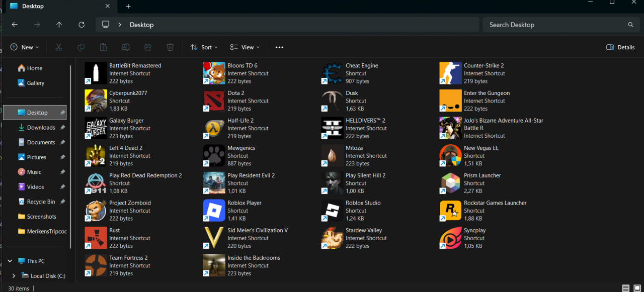Switch to details list view in status bar
This screenshot has height=292, width=644.
click(x=625, y=288)
